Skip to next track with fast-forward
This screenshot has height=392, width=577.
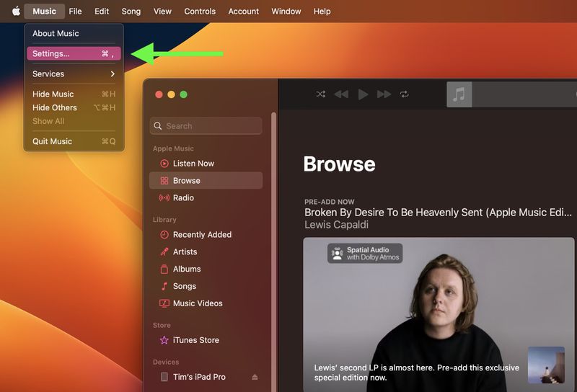[x=384, y=94]
